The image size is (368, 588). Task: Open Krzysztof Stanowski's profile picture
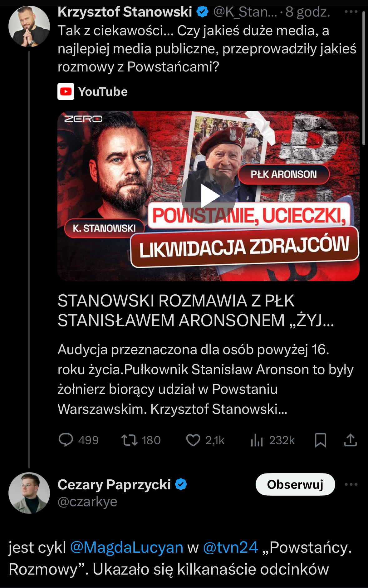point(29,26)
